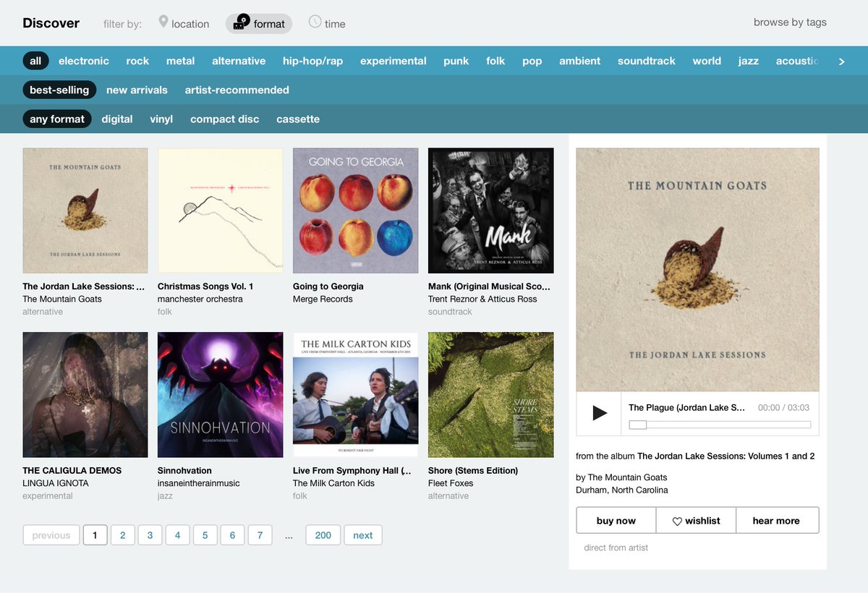Screen dimensions: 868x604
Task: Click the Discover heading
Action: click(x=51, y=22)
